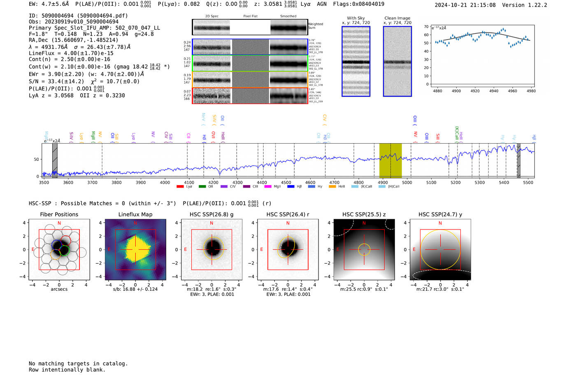
Task: Click the 'Version 1.22.2' text
Action: pyautogui.click(x=525, y=5)
